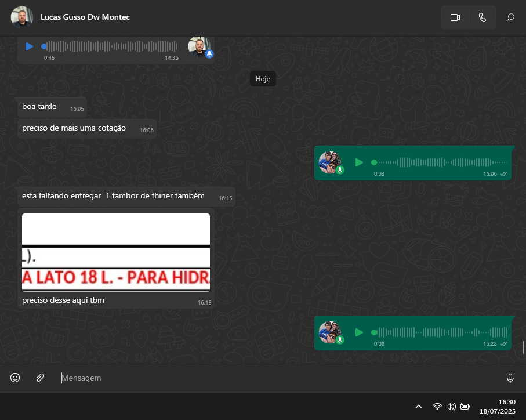The height and width of the screenshot is (420, 526).
Task: Open the volume control in system tray
Action: (451, 407)
